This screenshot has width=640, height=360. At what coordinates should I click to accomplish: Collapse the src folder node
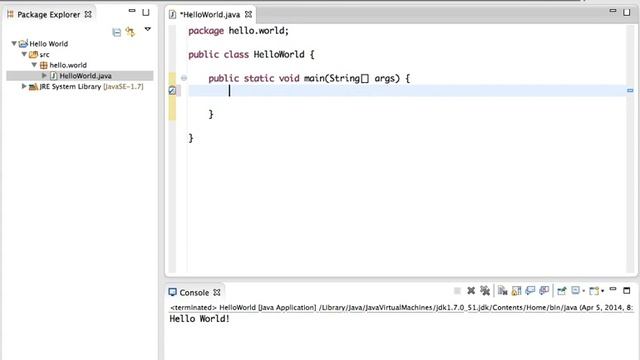pyautogui.click(x=24, y=54)
